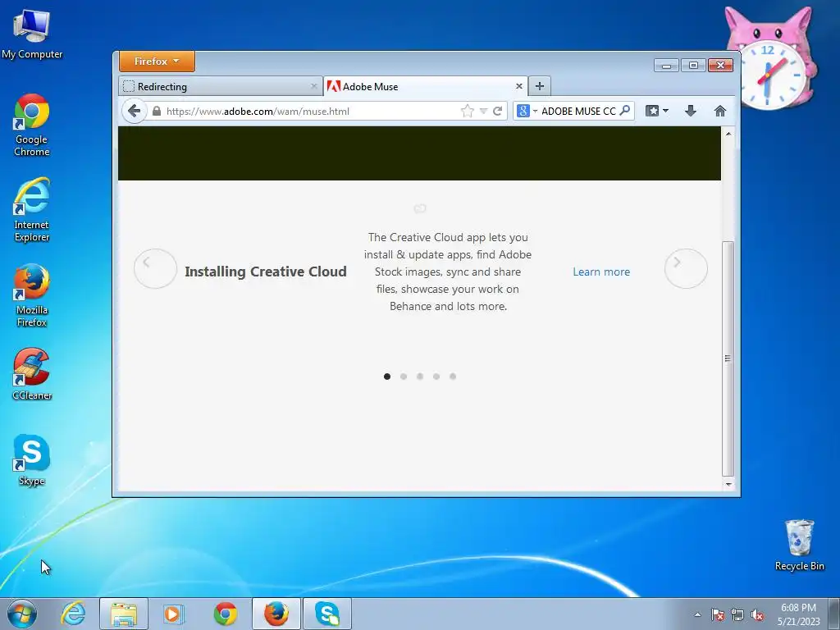Image resolution: width=840 pixels, height=630 pixels.
Task: Show hidden system tray icons
Action: point(697,614)
